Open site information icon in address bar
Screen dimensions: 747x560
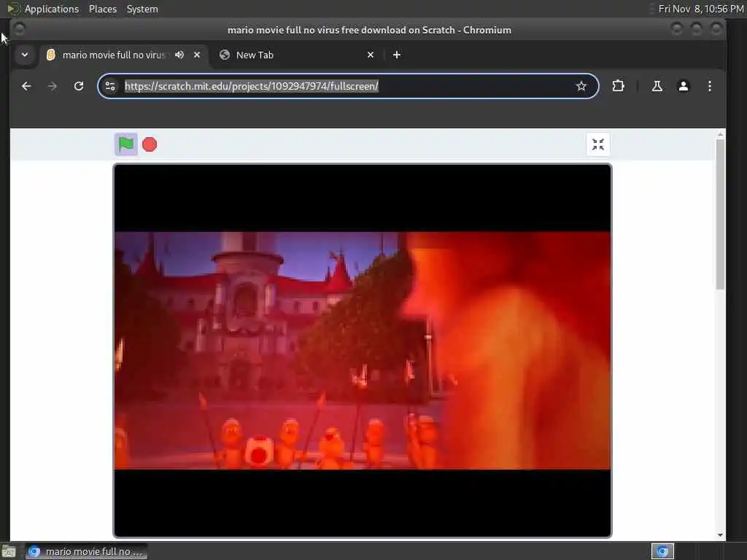[111, 86]
